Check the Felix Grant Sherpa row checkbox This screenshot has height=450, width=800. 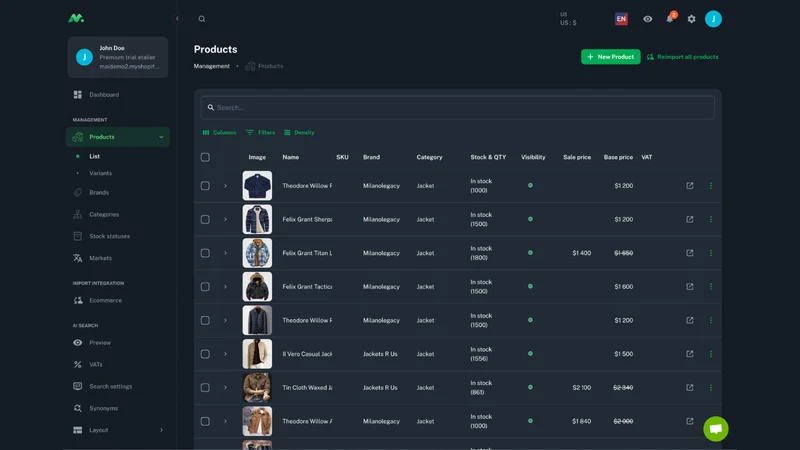(x=205, y=219)
